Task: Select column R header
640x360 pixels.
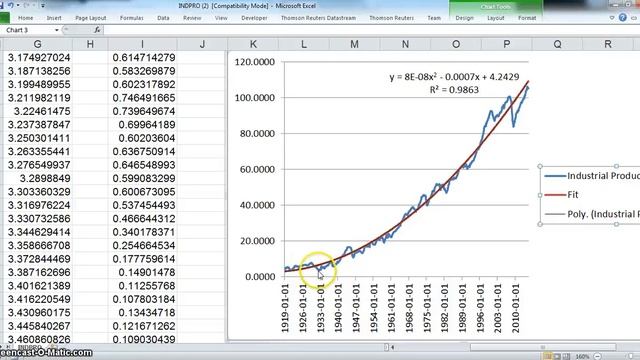Action: click(608, 44)
